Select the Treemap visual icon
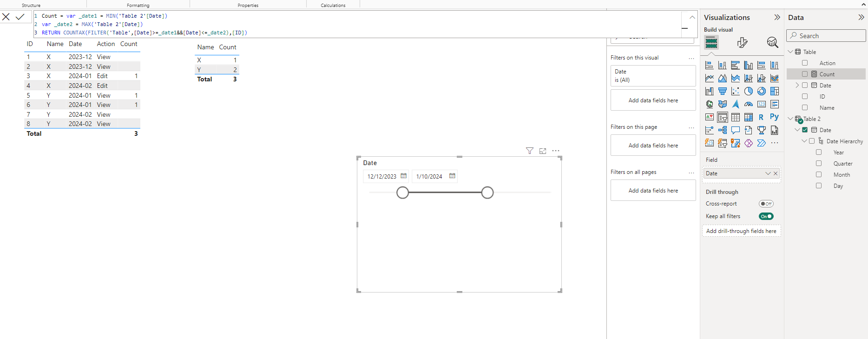This screenshot has height=339, width=868. pos(775,91)
